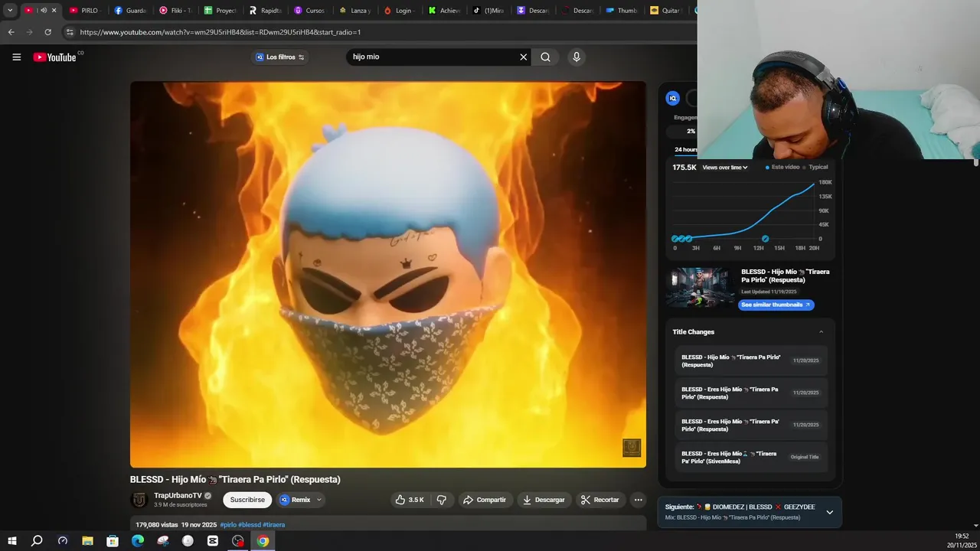
Task: Go to YouTube home via logo
Action: click(54, 57)
